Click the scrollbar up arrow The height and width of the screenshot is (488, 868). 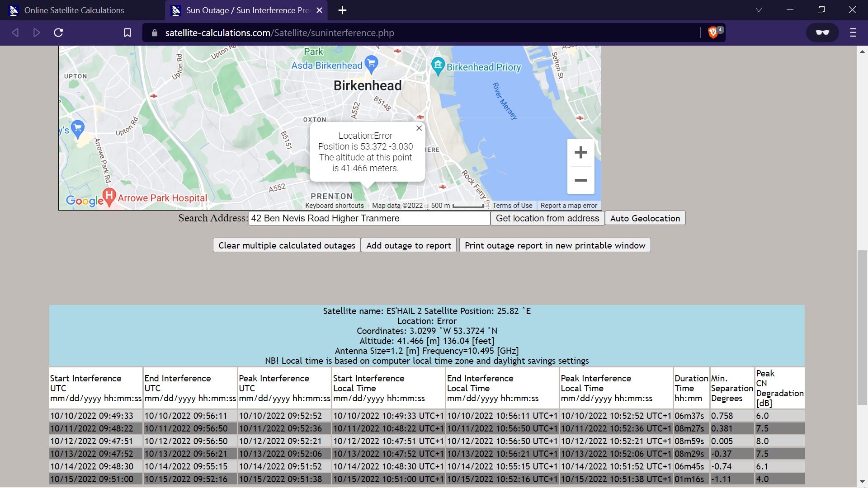(863, 52)
